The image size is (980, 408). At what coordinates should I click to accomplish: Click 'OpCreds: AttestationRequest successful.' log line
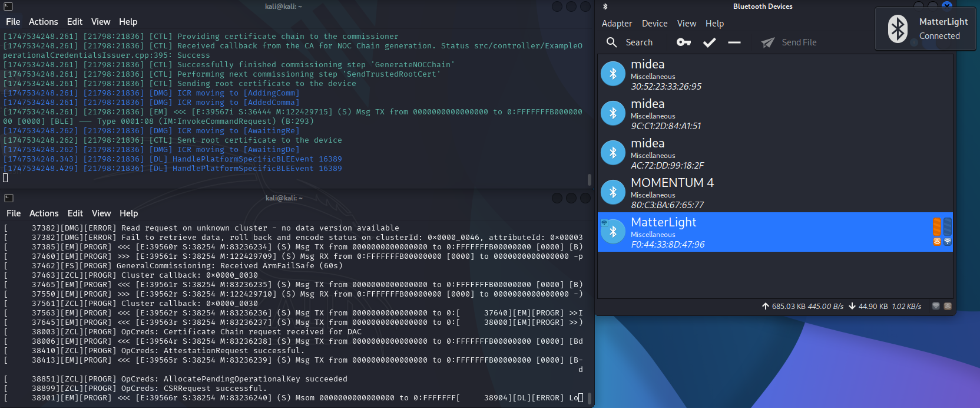pyautogui.click(x=213, y=351)
